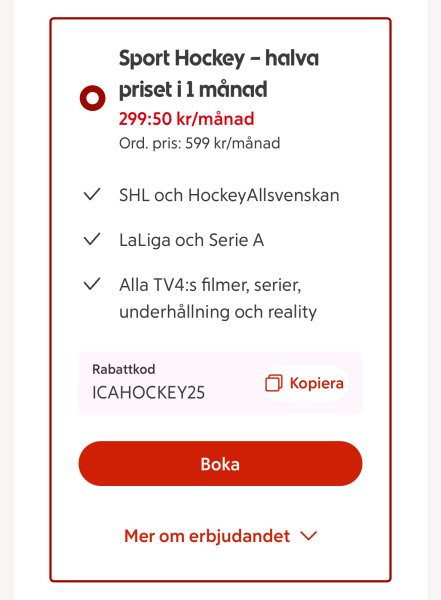Select the Sport Hockey offer radio button
The width and height of the screenshot is (441, 600).
(x=92, y=98)
